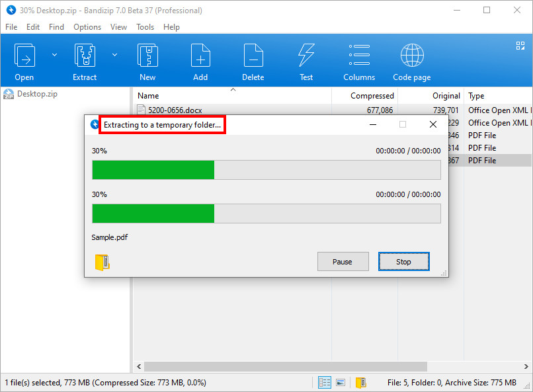Switch to details list view in status bar
Viewport: 533px width, 392px height.
(325, 382)
